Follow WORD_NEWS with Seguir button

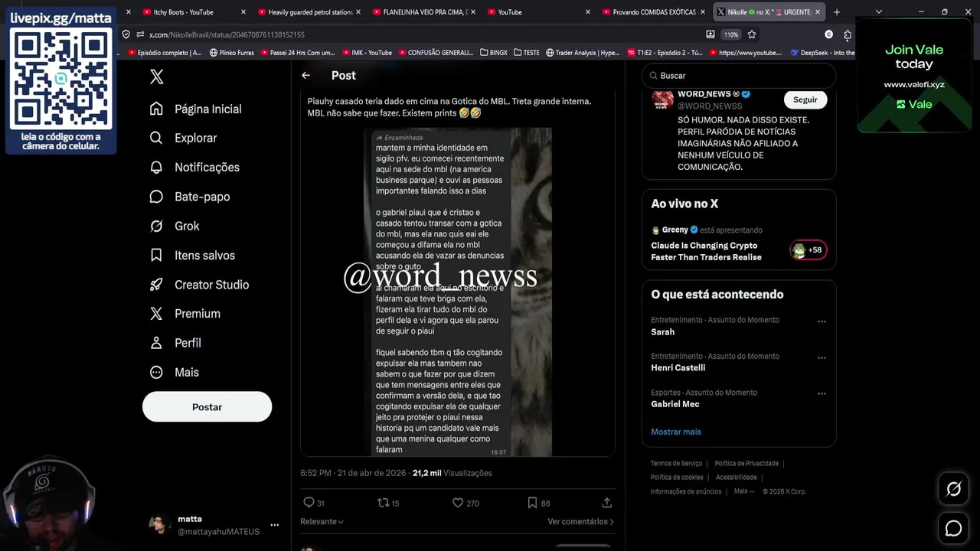tap(805, 99)
